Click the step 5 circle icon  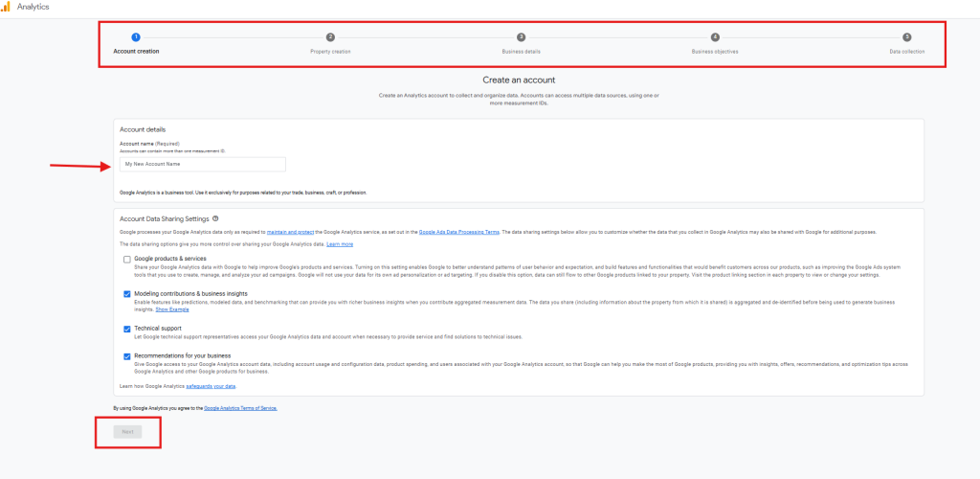[x=906, y=36]
